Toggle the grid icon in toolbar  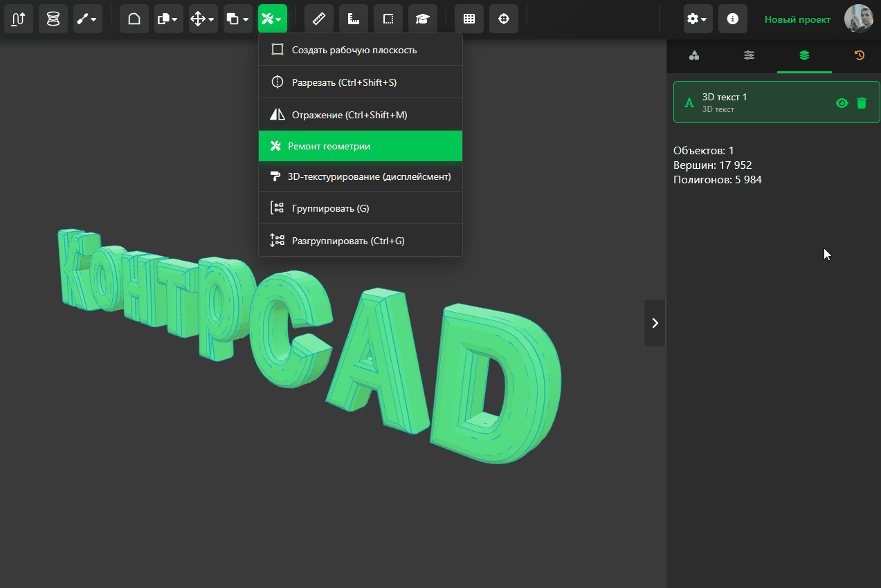tap(469, 19)
